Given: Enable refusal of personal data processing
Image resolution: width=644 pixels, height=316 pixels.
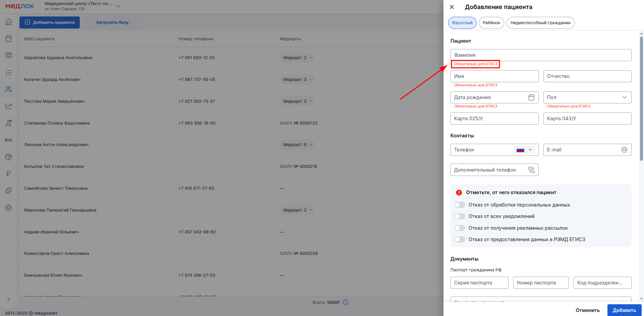Looking at the screenshot, I should [x=460, y=205].
